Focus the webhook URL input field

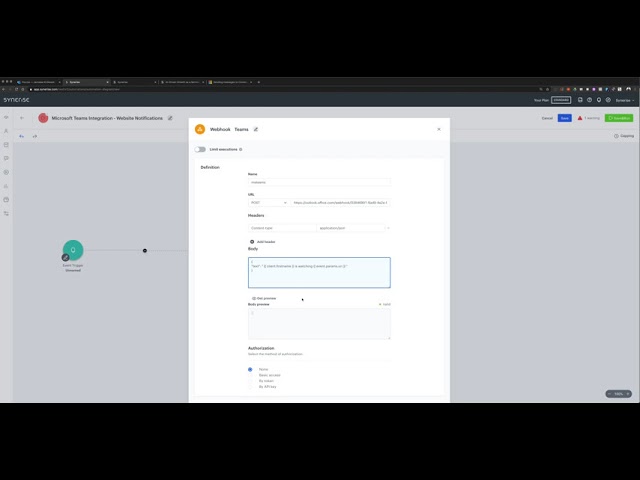[340, 203]
